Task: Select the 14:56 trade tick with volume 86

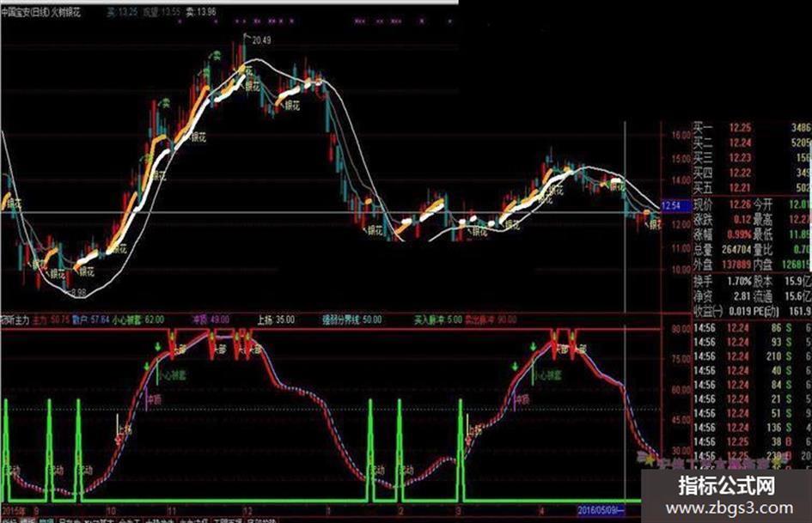Action: click(x=753, y=328)
